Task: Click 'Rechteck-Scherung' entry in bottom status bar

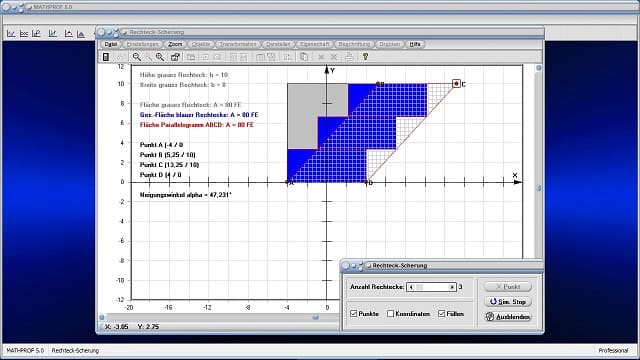Action: point(76,351)
